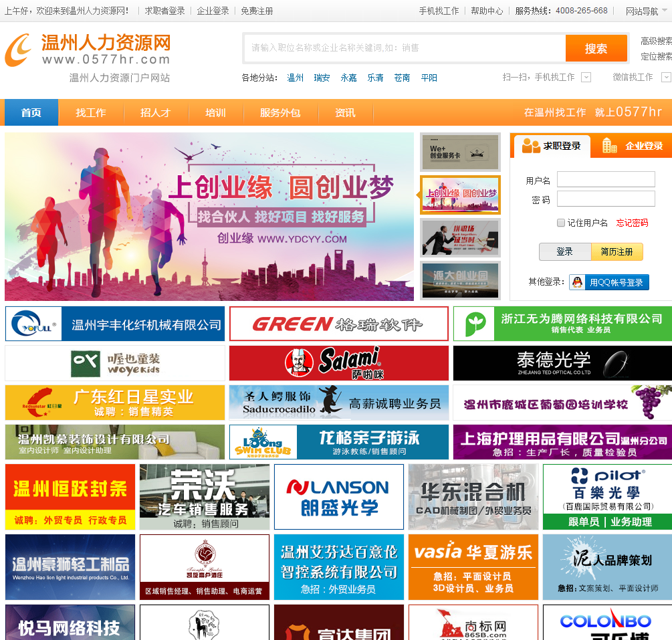This screenshot has width=672, height=640.
Task: Click the 登录 button
Action: pyautogui.click(x=565, y=251)
